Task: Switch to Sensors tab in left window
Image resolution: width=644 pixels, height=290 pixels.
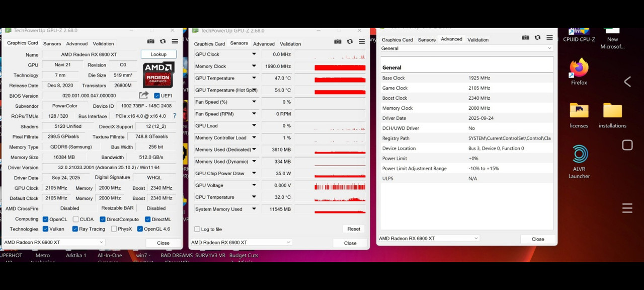Action: click(52, 44)
